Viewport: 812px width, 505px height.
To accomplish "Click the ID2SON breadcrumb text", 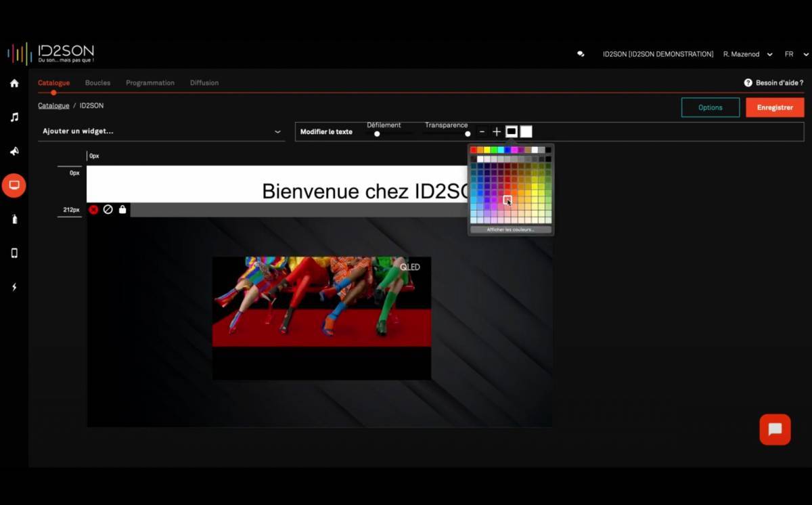I will point(91,106).
